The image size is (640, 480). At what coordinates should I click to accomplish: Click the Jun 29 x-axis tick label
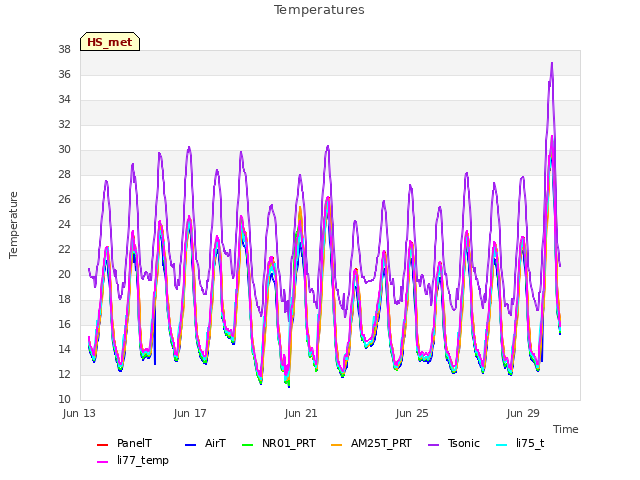[523, 413]
